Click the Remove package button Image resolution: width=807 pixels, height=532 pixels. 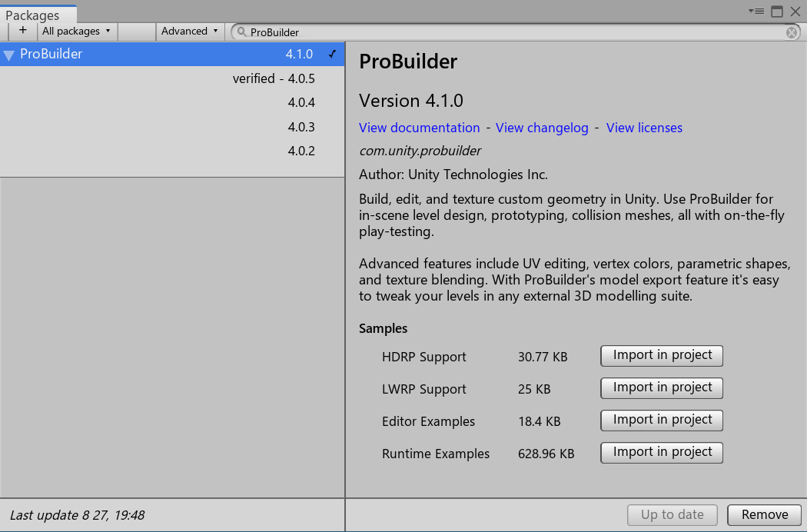click(764, 514)
